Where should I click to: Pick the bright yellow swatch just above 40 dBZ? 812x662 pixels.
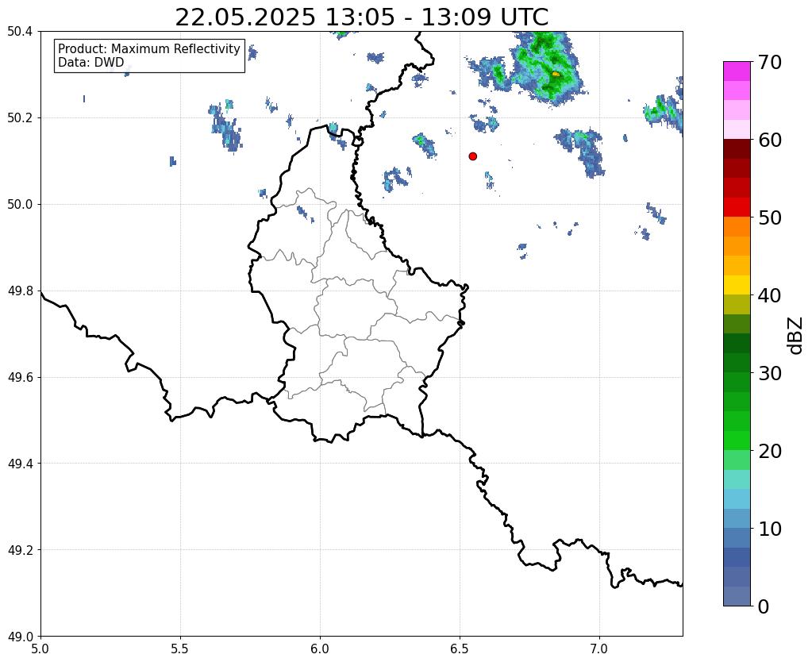point(737,285)
